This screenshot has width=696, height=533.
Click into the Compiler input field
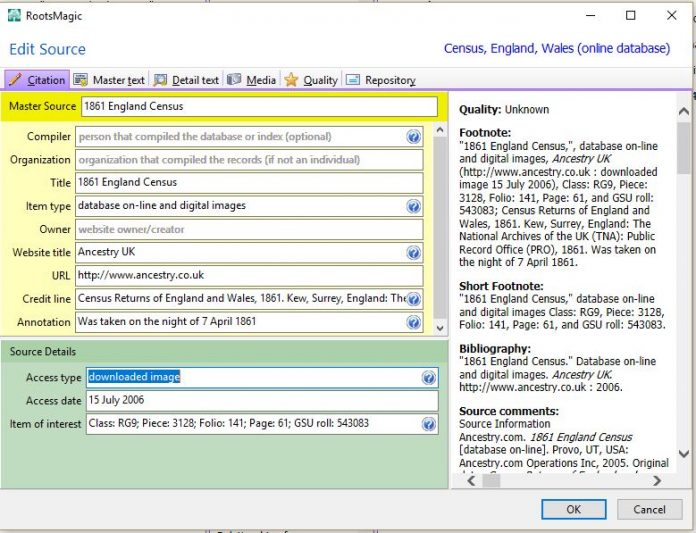249,137
